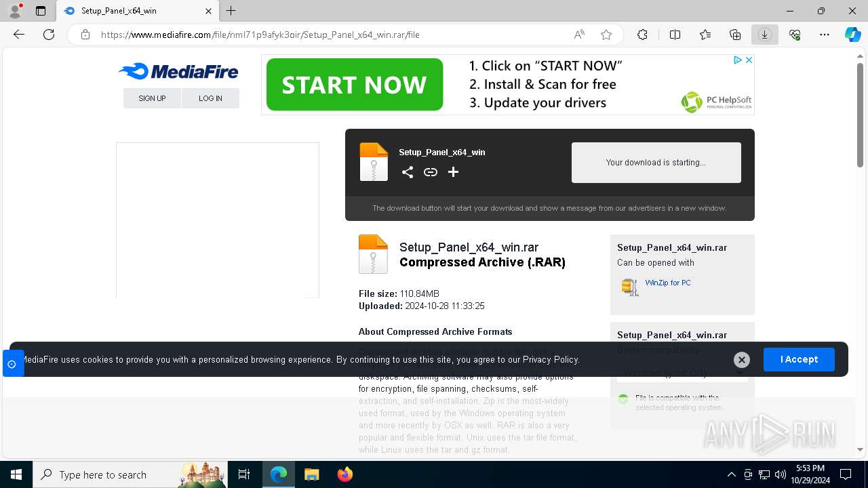This screenshot has height=488, width=868.
Task: Open the Favorites list icon
Action: point(705,35)
